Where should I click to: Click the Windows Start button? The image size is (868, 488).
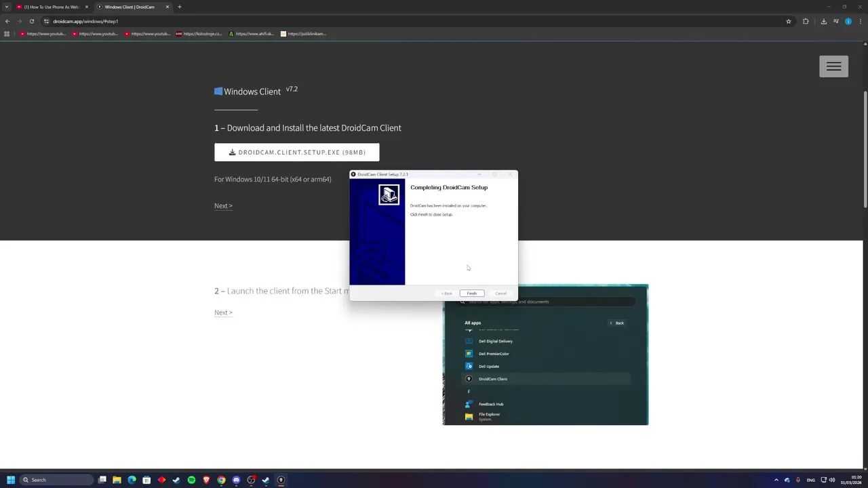[10, 480]
